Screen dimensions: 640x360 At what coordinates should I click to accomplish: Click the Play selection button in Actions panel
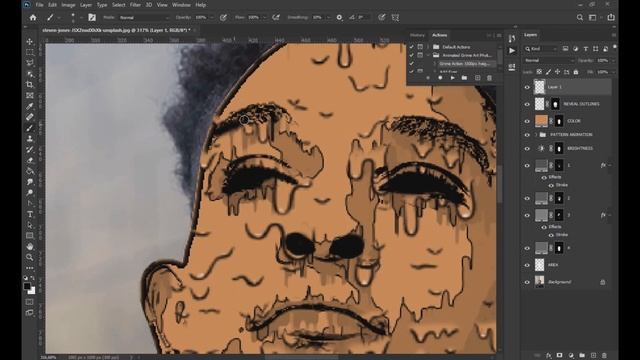452,78
